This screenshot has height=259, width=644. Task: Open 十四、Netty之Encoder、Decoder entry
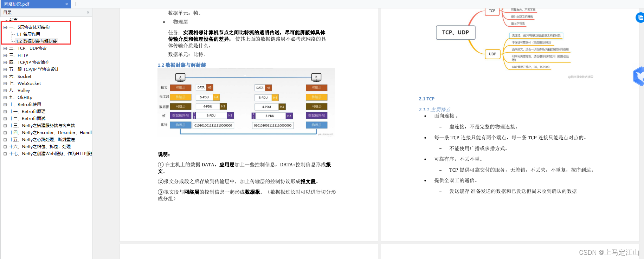[x=50, y=133]
